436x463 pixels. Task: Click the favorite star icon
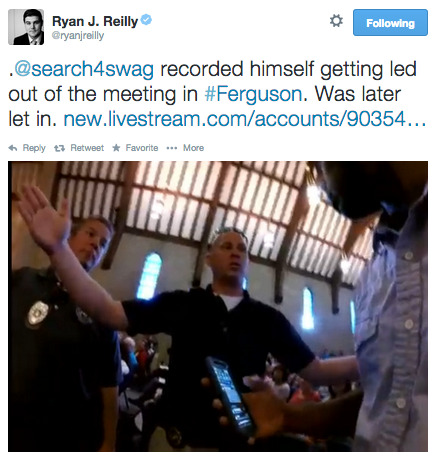coord(116,148)
